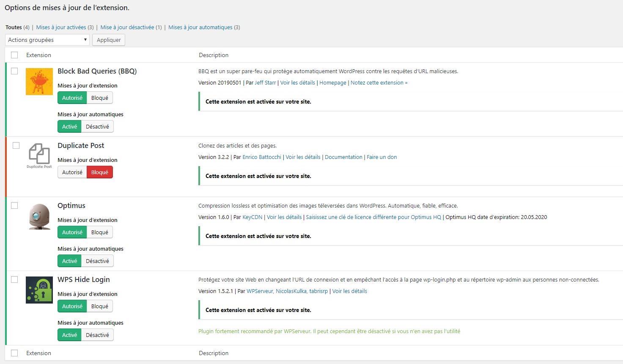Click the Version 1.6.0 text
Viewport: 623px width, 364px height.
214,217
